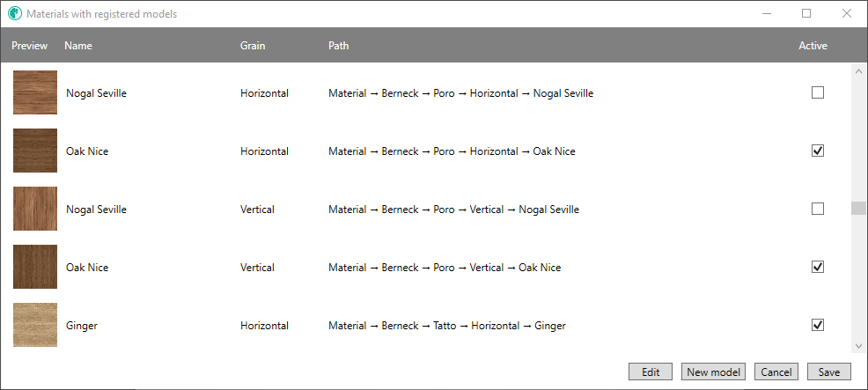Uncheck Active for horizontal Oak Nice

[818, 151]
